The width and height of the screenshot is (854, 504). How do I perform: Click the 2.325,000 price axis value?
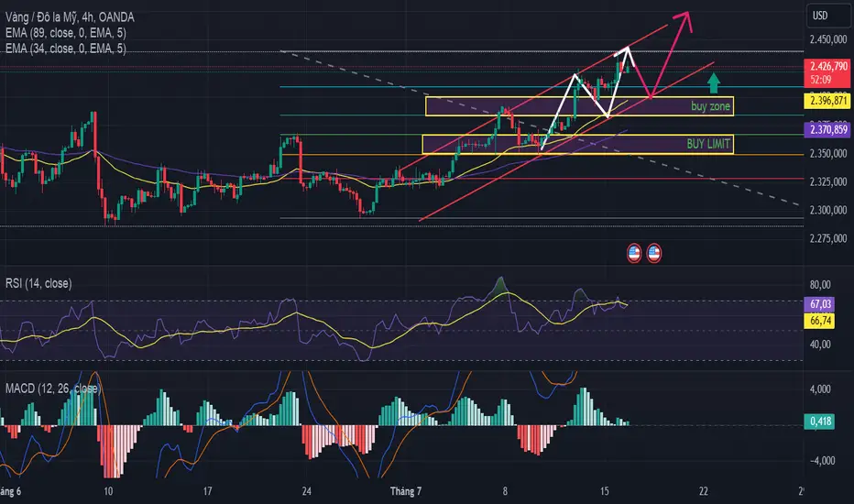pyautogui.click(x=828, y=181)
